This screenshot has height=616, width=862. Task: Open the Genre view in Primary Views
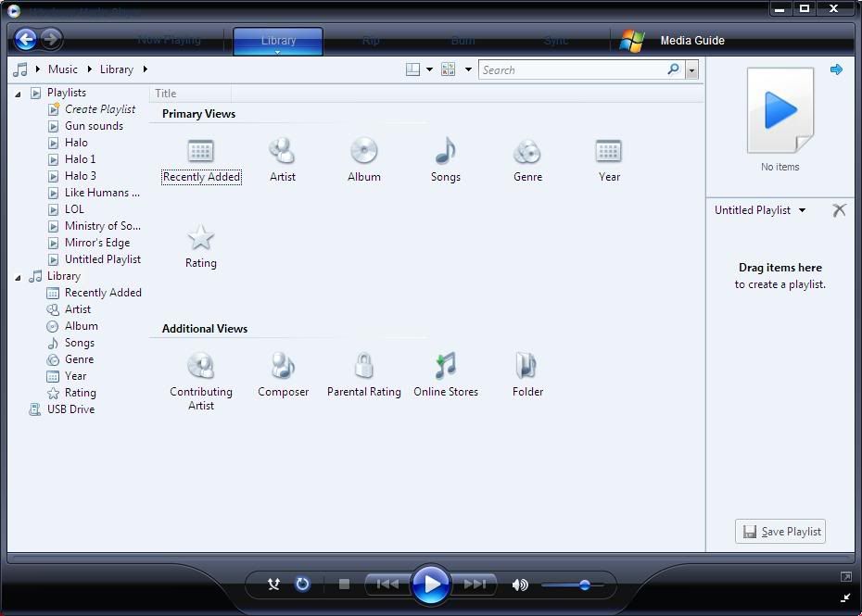point(527,151)
